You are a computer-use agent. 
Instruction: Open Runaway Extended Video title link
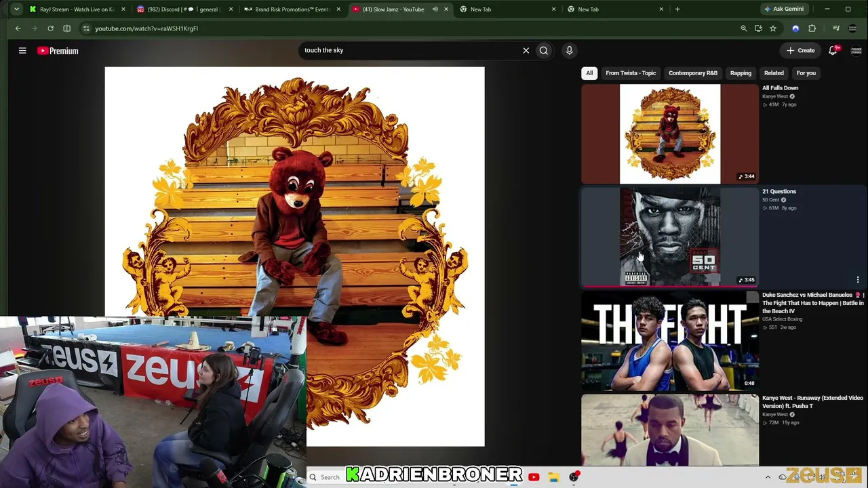point(812,402)
